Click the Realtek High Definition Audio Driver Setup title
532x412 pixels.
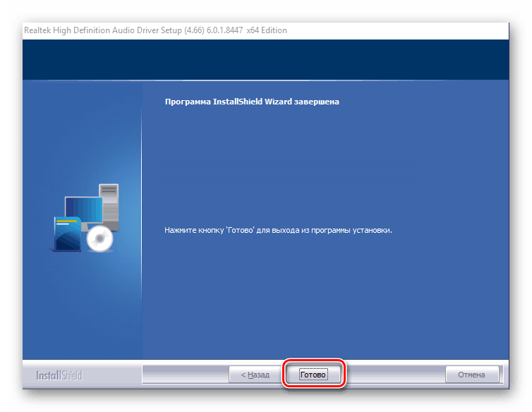(x=155, y=30)
